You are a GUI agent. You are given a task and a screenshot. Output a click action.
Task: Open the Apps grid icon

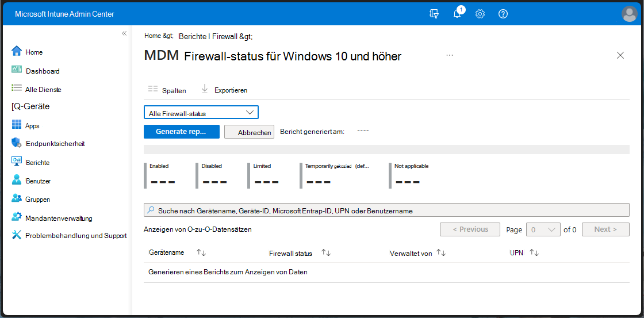17,124
